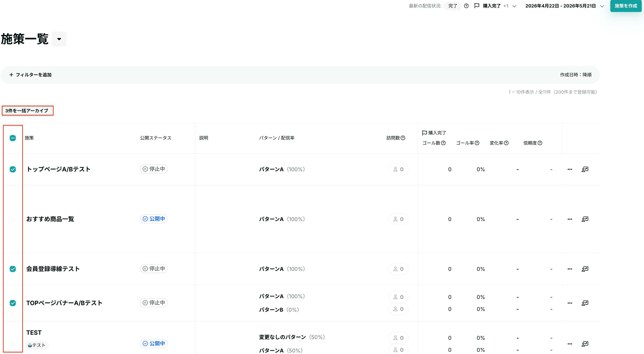Click 公開中 status badge of おすすめ商品一覧
This screenshot has width=644, height=354.
click(x=154, y=219)
